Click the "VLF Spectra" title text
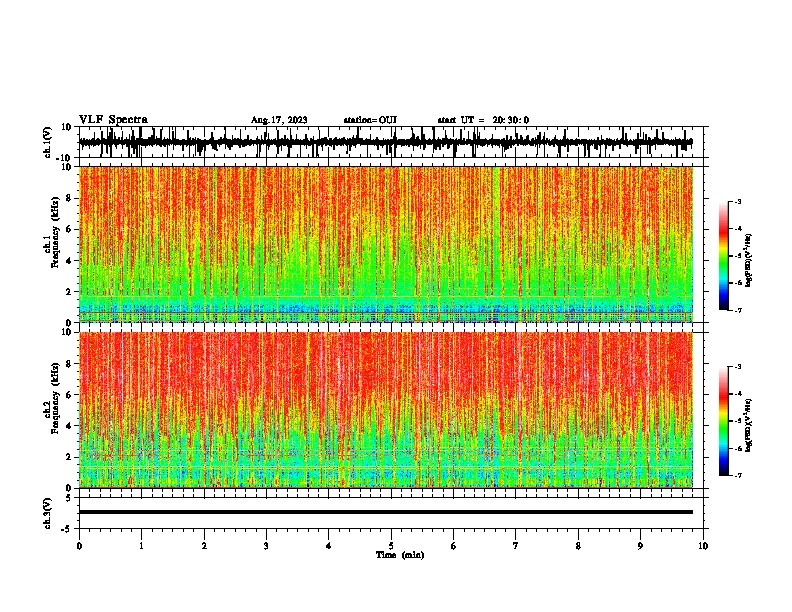Viewport: 792px width, 612px height. tap(113, 120)
